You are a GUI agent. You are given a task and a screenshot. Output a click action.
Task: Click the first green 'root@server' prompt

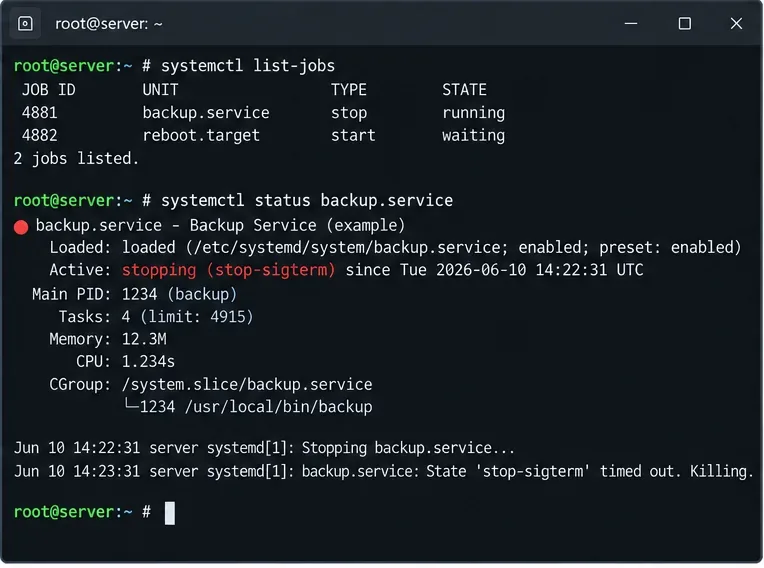click(64, 66)
